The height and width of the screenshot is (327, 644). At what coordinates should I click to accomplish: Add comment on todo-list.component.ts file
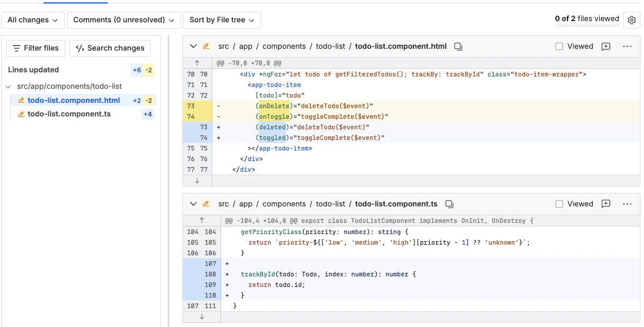tap(606, 203)
